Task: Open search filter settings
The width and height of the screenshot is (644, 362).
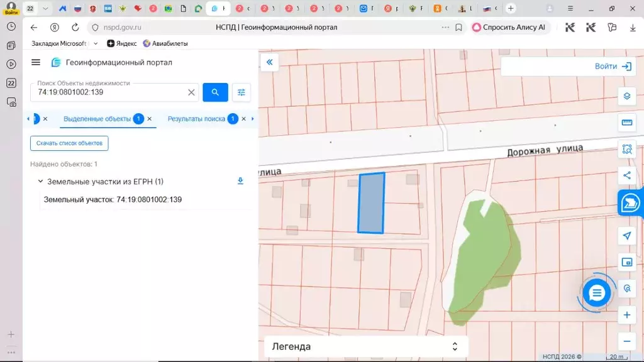Action: click(x=241, y=92)
